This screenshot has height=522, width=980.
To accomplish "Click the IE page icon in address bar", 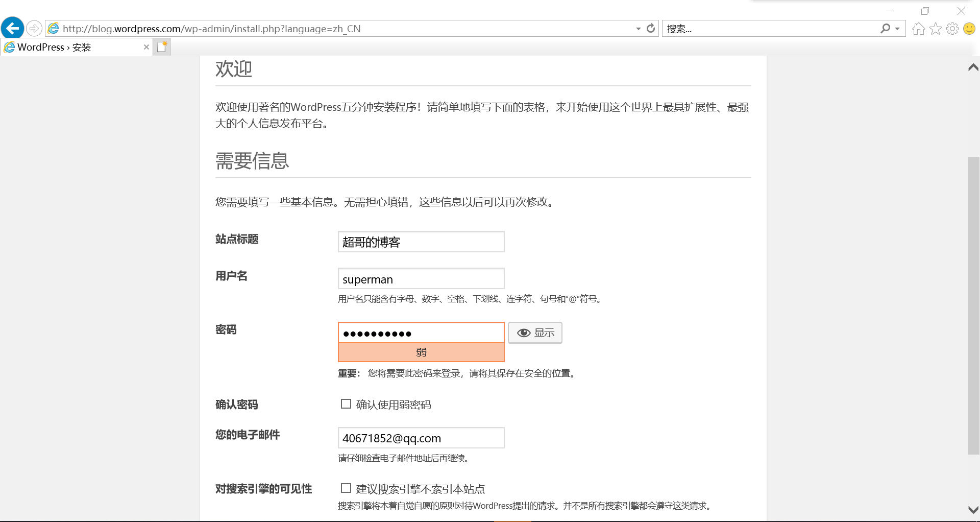I will tap(54, 29).
